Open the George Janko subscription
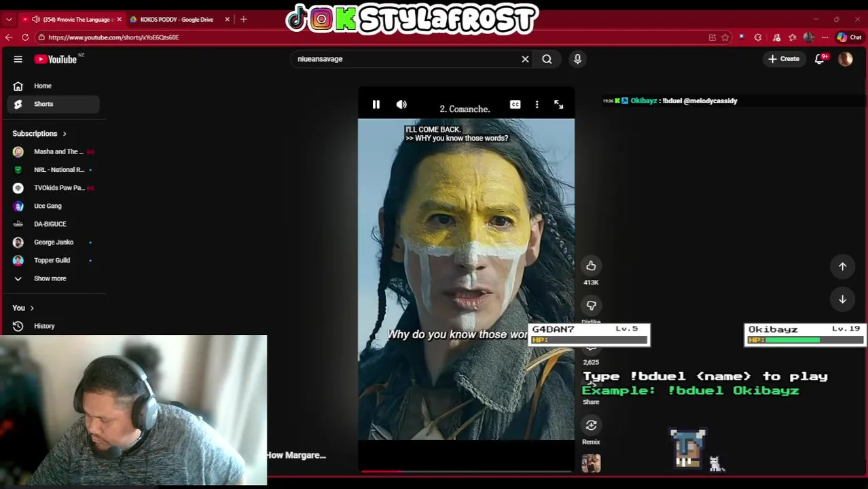868x489 pixels. 54,242
